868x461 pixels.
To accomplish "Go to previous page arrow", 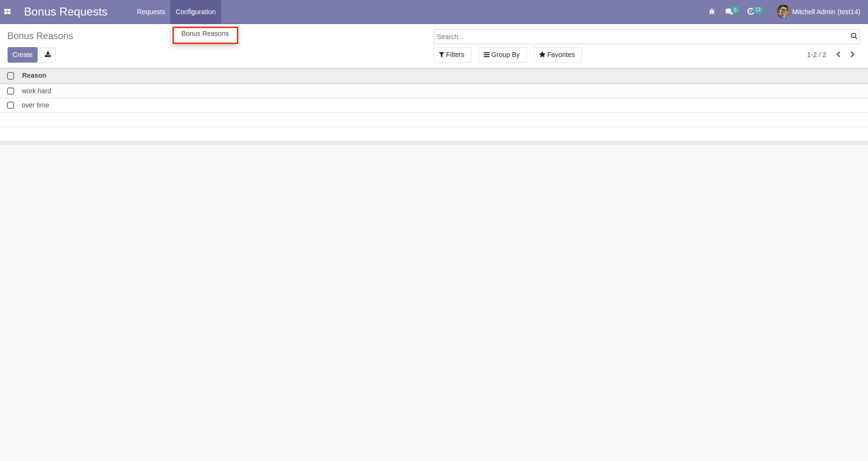I will pyautogui.click(x=838, y=55).
